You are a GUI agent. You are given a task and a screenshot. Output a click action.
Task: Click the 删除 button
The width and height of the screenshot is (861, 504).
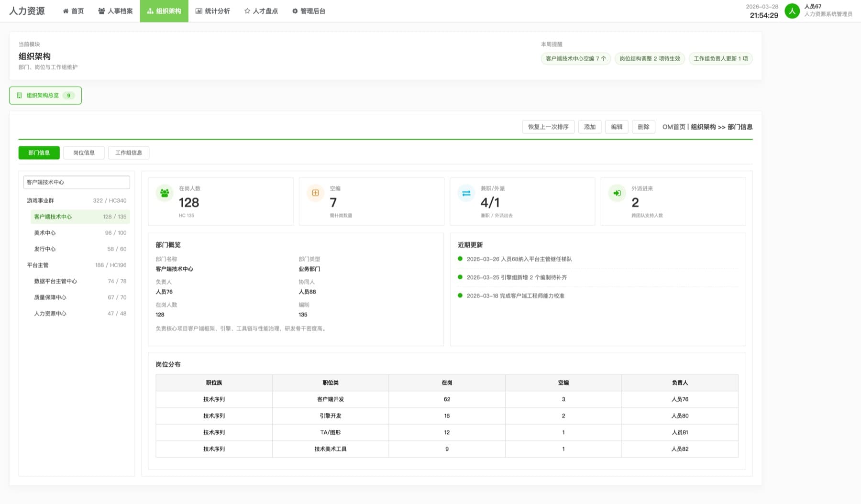643,127
